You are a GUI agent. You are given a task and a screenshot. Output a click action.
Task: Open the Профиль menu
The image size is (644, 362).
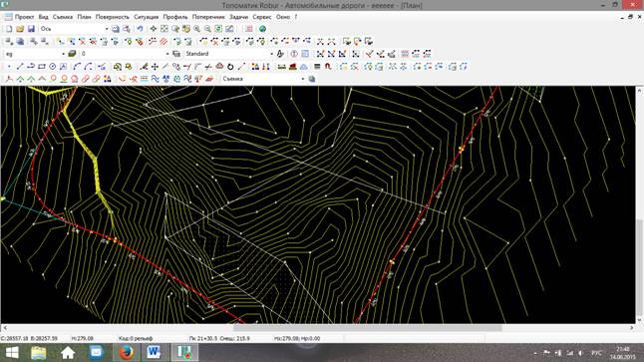(x=175, y=17)
